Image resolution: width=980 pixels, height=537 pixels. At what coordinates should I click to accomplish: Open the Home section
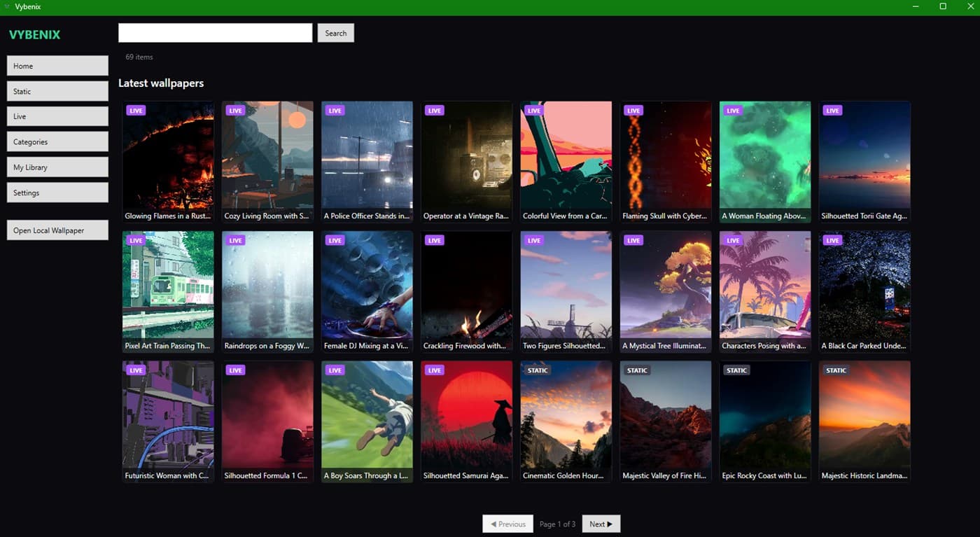click(x=57, y=66)
